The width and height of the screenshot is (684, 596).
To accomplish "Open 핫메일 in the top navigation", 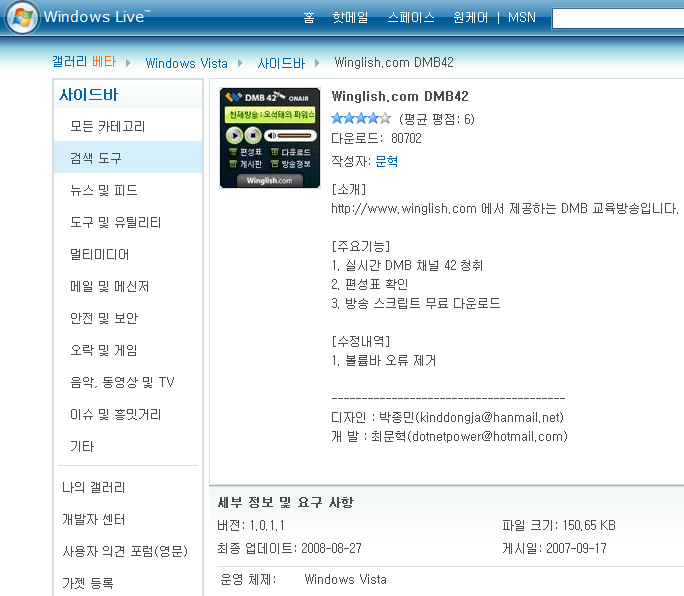I will 350,17.
